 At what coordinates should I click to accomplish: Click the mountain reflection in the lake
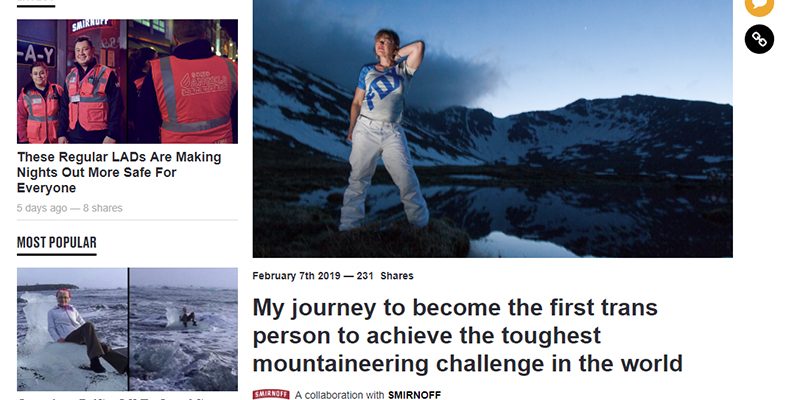[x=600, y=215]
